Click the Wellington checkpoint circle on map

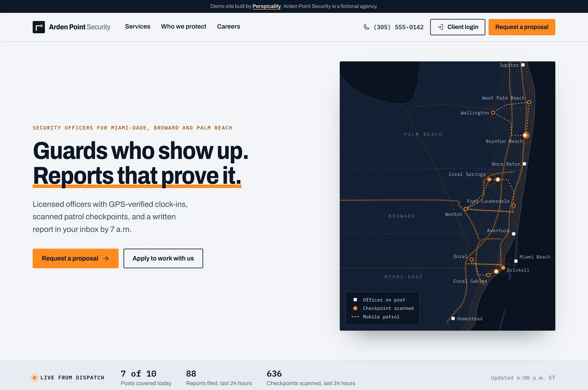click(493, 113)
